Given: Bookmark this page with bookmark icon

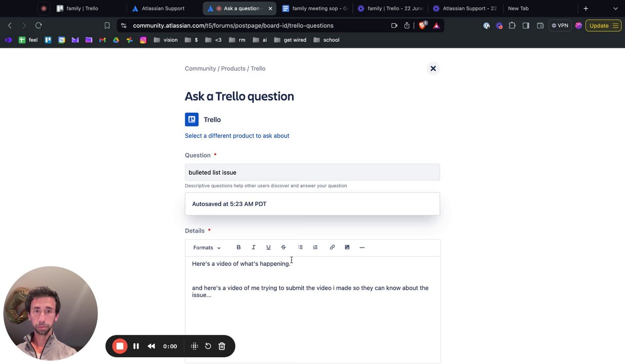Looking at the screenshot, I should click(107, 25).
